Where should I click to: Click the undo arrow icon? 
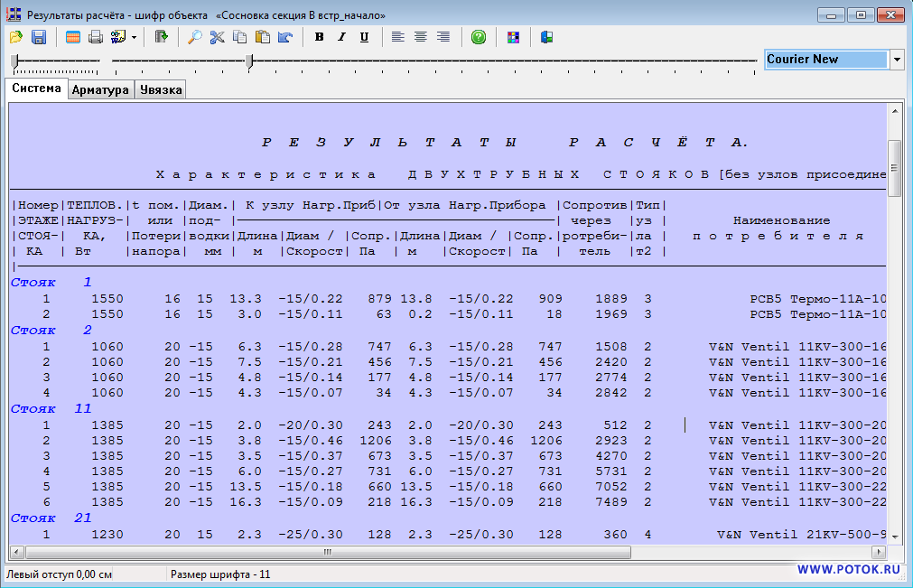(x=285, y=37)
